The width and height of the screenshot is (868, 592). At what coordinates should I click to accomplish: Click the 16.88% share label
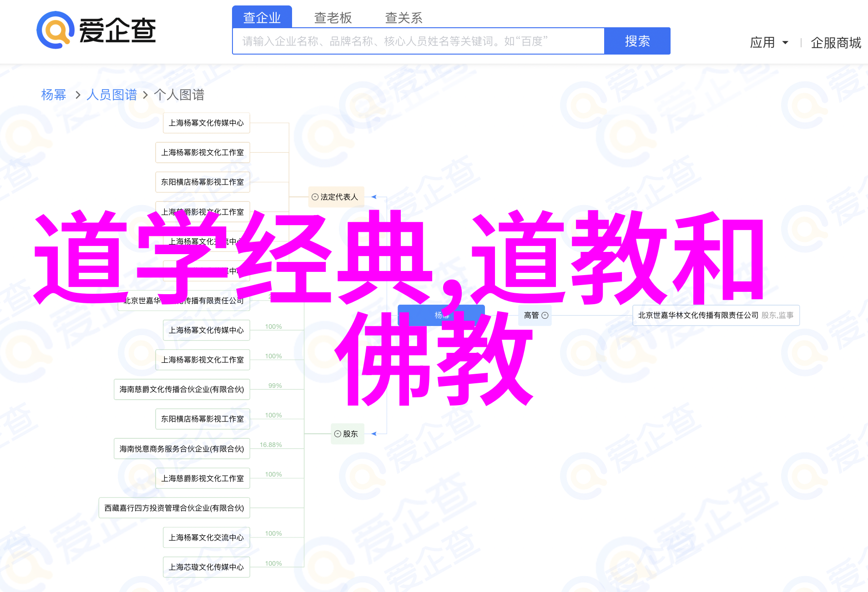coord(271,445)
